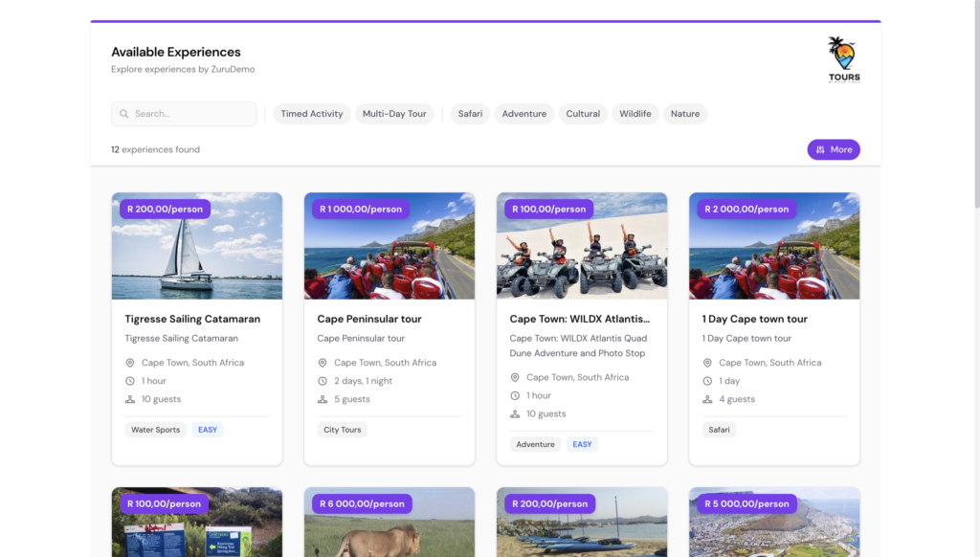The image size is (980, 557).
Task: Enable the Safari category filter
Action: [470, 114]
